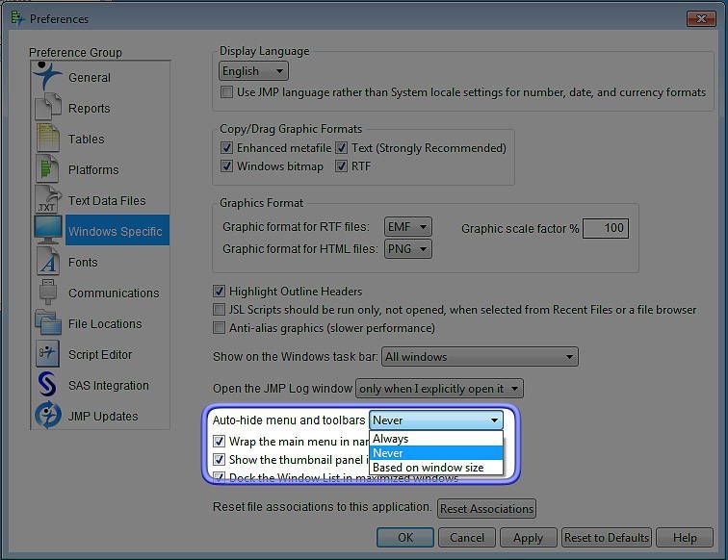Toggle the RTF copy format checkbox
The height and width of the screenshot is (560, 728).
341,165
